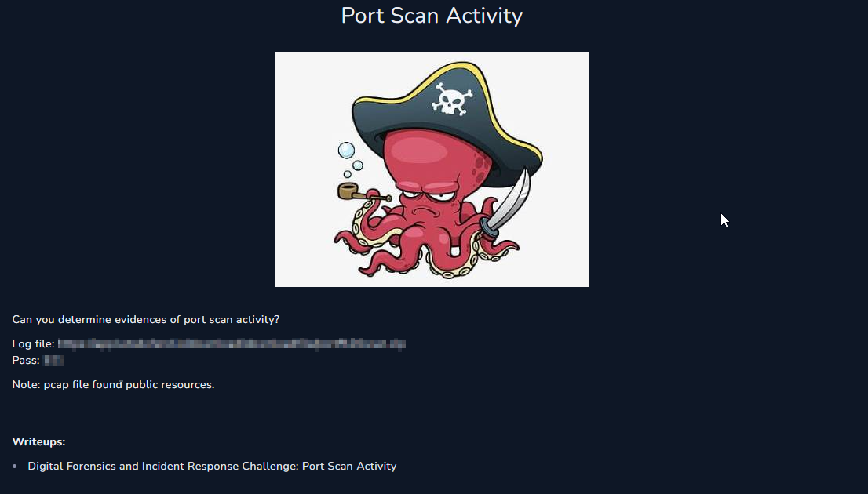Click the pirate octopus challenge image
Viewport: 868px width, 494px height.
tap(432, 169)
